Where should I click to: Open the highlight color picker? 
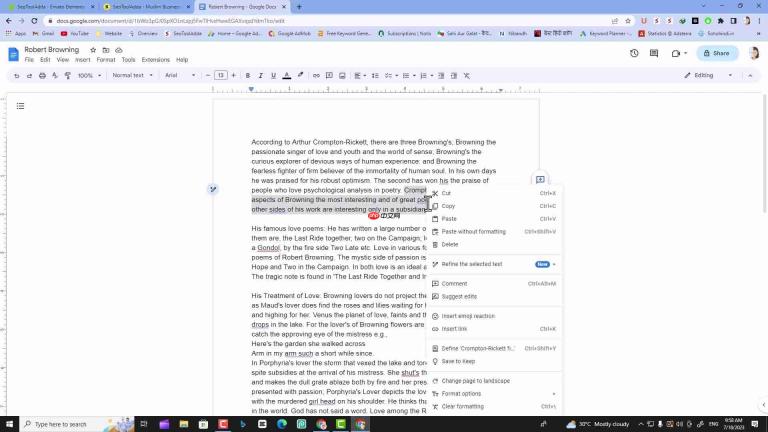(x=300, y=75)
